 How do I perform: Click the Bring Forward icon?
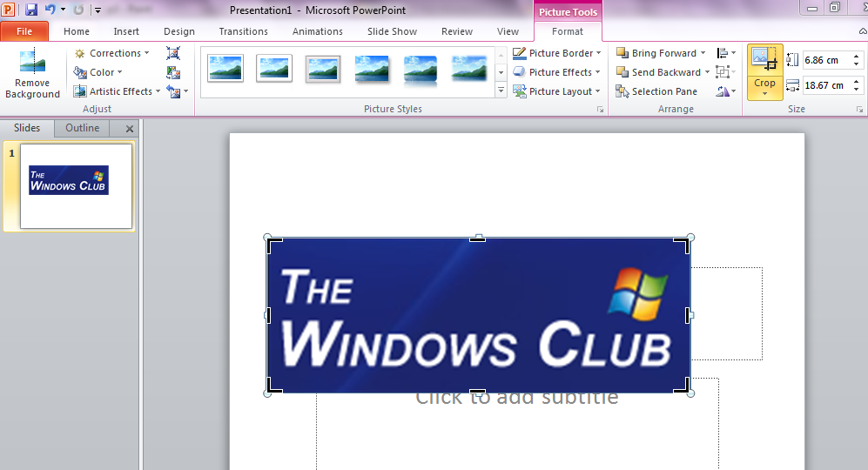[x=622, y=53]
